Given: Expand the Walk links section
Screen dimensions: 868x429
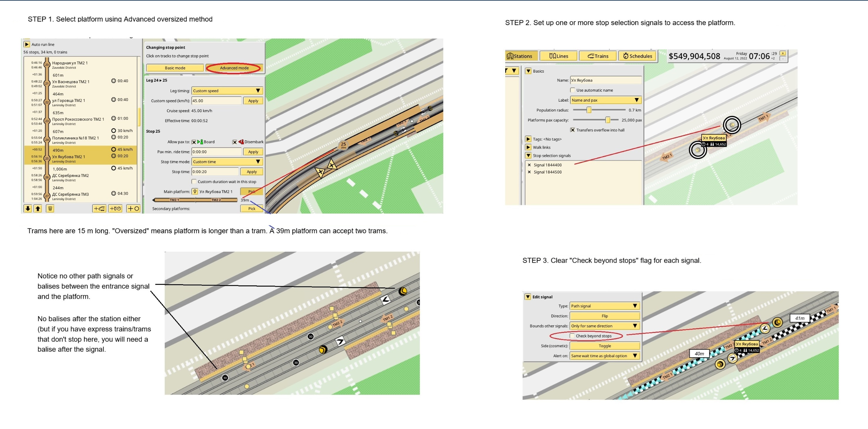Looking at the screenshot, I should (x=528, y=147).
